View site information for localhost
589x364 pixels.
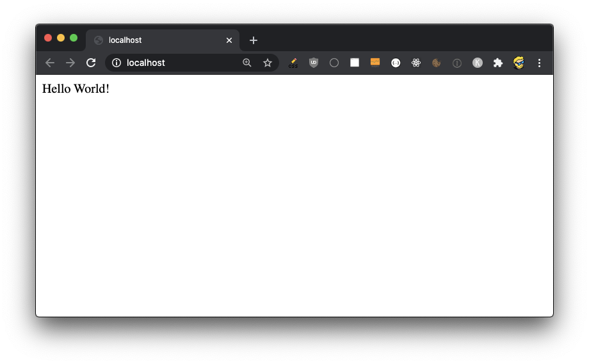[x=117, y=63]
